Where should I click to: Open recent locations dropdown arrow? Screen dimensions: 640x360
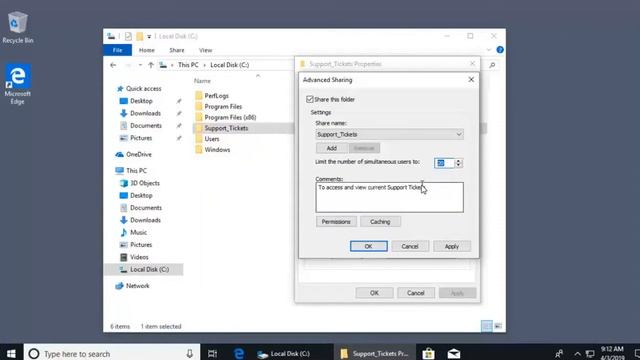pyautogui.click(x=140, y=65)
